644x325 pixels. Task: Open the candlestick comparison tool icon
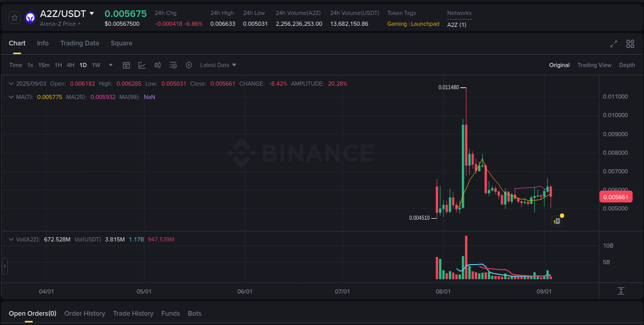(158, 65)
